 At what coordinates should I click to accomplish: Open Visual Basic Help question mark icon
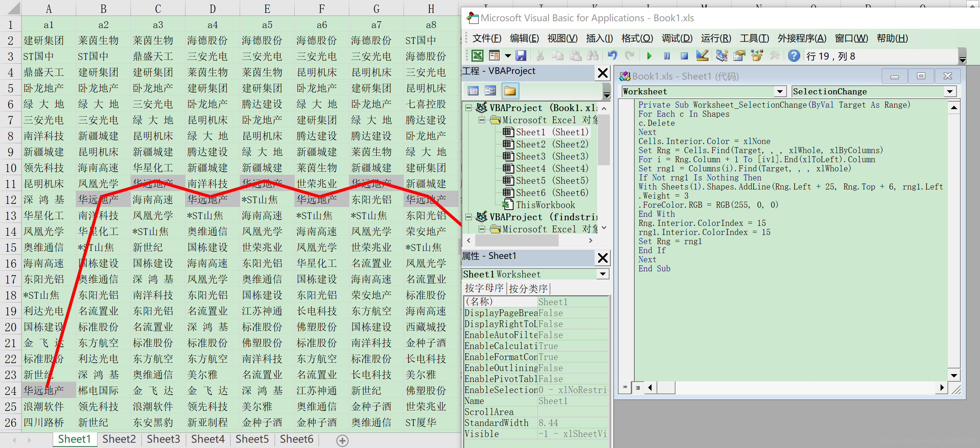pyautogui.click(x=793, y=56)
